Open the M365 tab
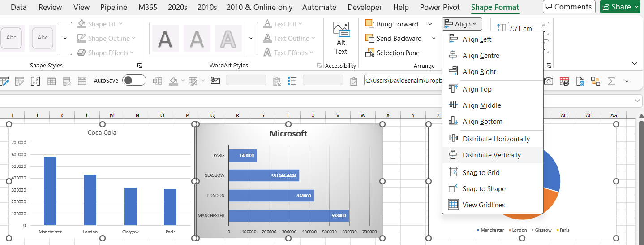This screenshot has width=644, height=245. point(148,7)
